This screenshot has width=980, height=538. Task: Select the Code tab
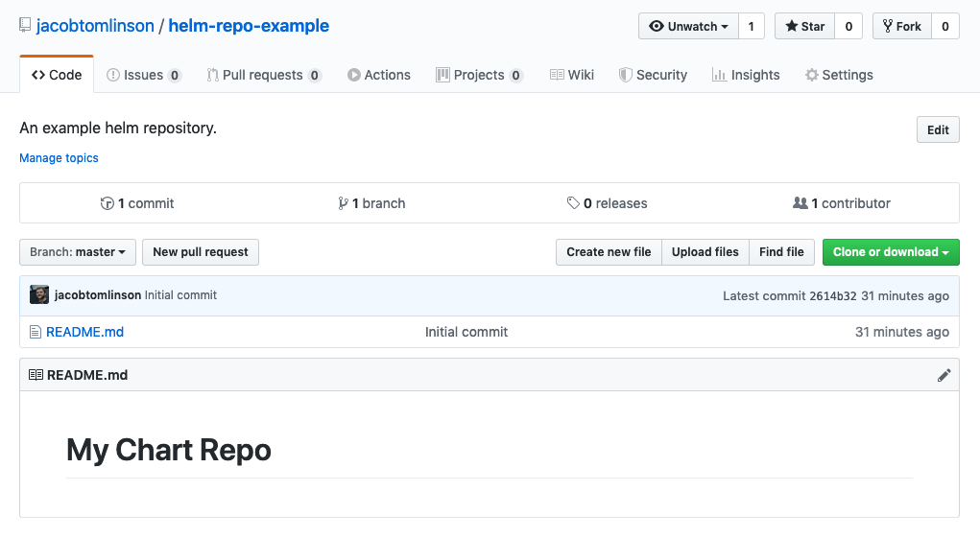coord(57,75)
